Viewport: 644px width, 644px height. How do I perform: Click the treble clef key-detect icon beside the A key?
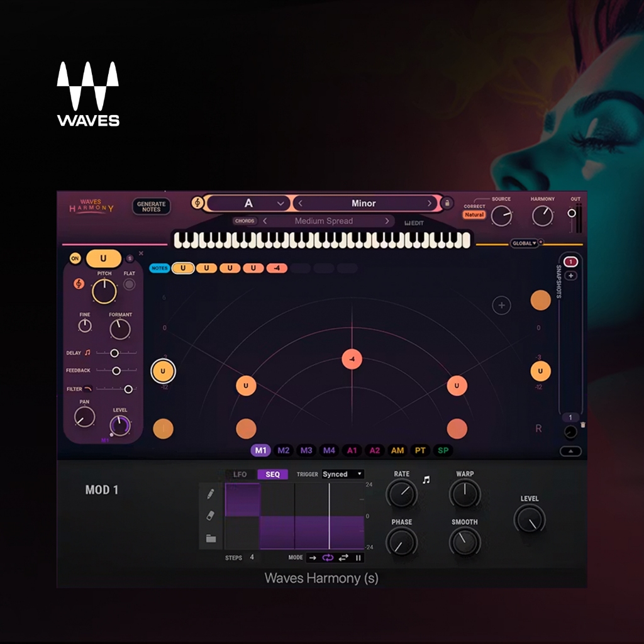[x=197, y=203]
